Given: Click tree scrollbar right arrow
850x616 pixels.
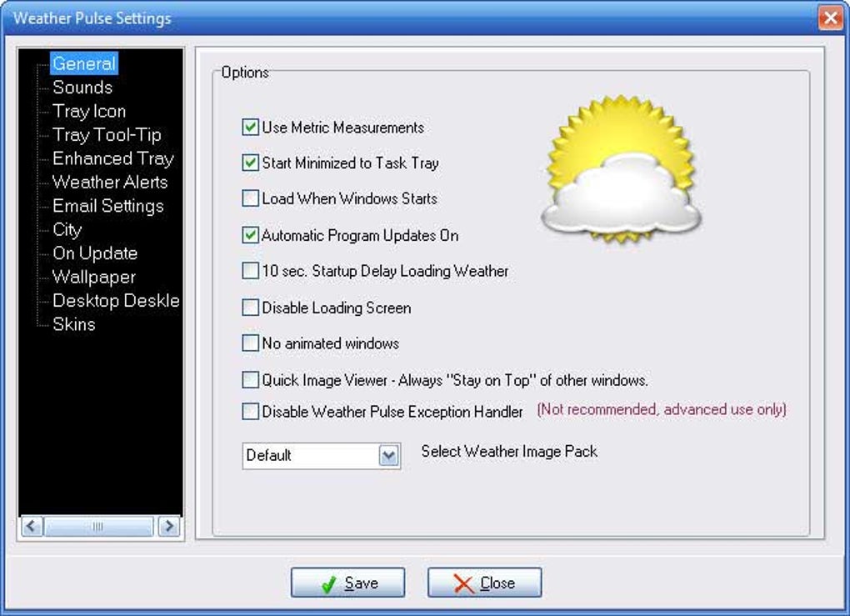Looking at the screenshot, I should pyautogui.click(x=169, y=526).
